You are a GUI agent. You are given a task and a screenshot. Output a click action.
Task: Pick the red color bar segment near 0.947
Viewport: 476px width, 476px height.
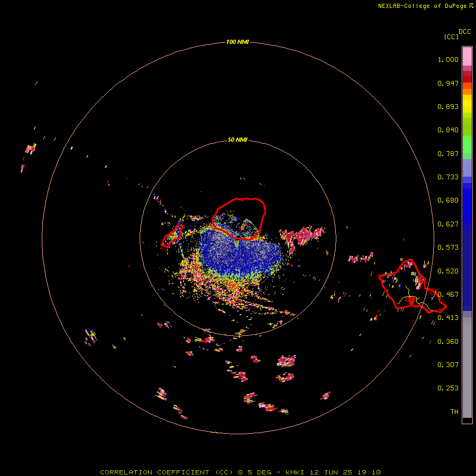[x=467, y=79]
